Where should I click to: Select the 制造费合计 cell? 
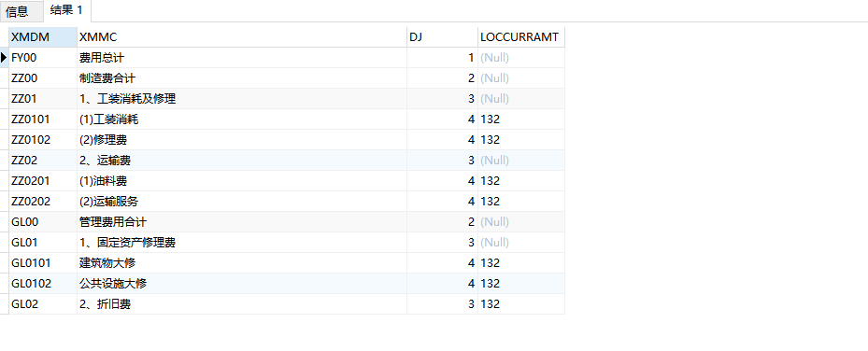[242, 77]
